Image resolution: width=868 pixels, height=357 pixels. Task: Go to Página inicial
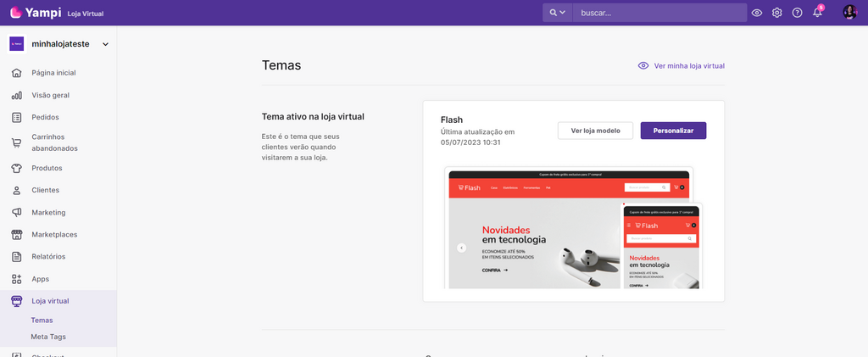pyautogui.click(x=53, y=73)
